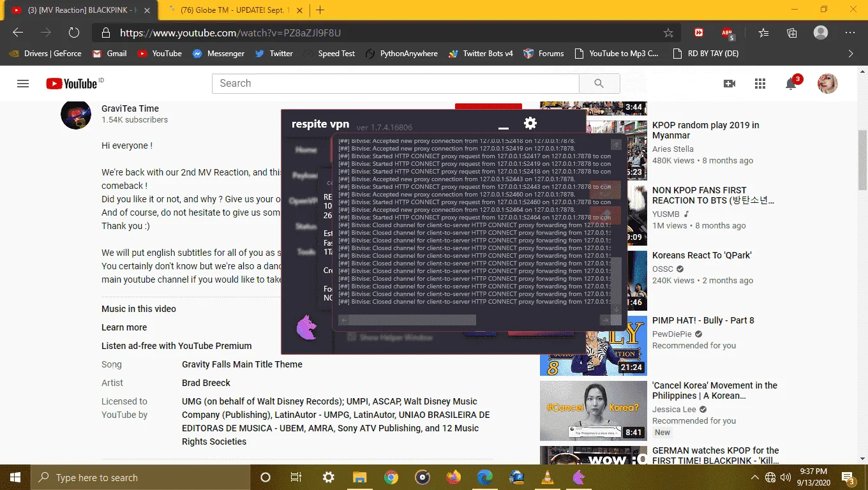Image resolution: width=868 pixels, height=490 pixels.
Task: Open the YouTube create video camera icon
Action: click(x=729, y=84)
